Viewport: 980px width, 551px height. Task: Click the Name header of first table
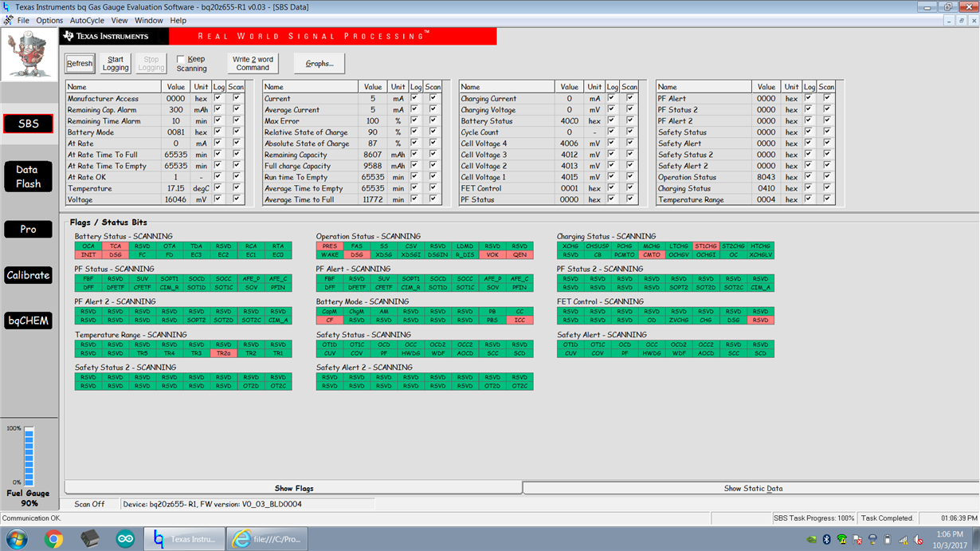coord(113,87)
